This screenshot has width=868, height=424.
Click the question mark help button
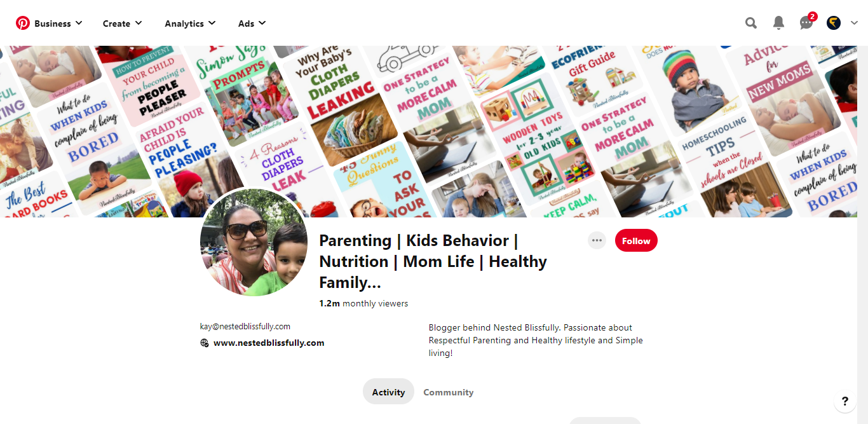pos(844,401)
